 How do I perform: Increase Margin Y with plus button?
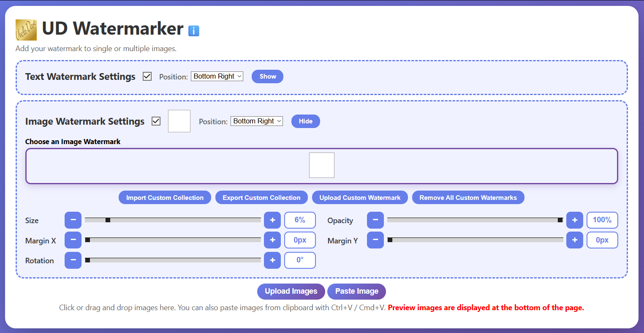(575, 240)
